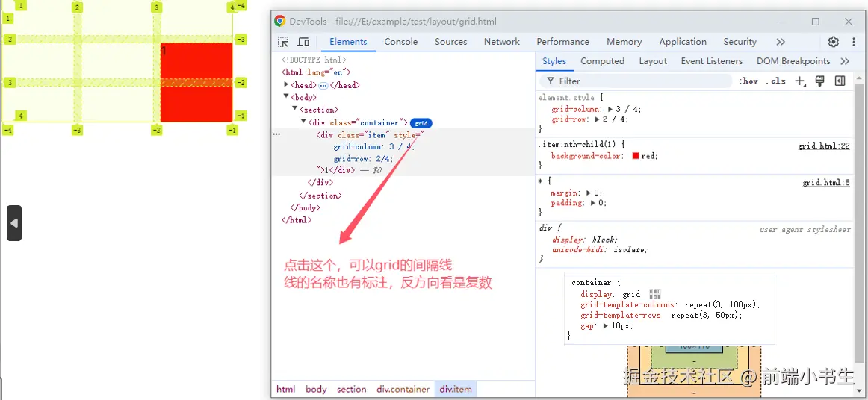Open the Console tab

pos(401,42)
